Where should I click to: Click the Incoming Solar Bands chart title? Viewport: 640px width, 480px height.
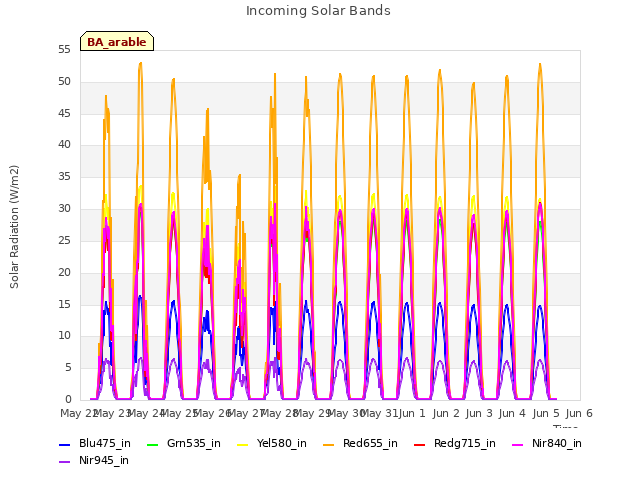pyautogui.click(x=318, y=11)
